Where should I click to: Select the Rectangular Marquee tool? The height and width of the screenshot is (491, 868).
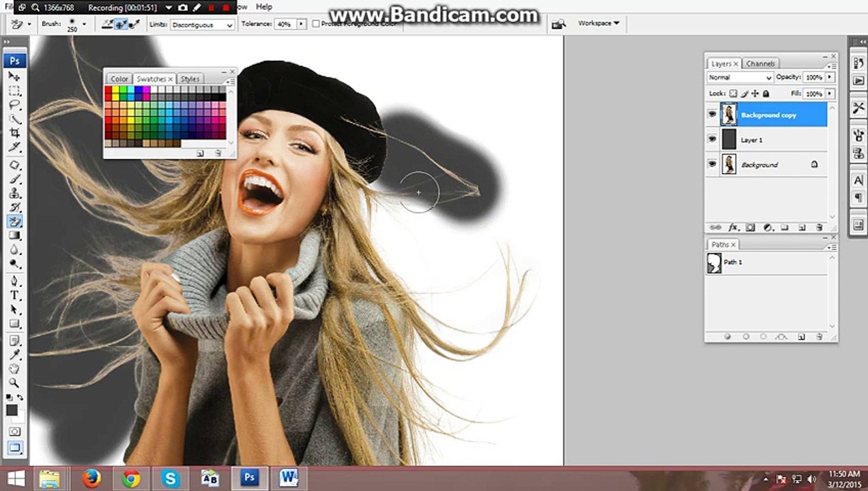[14, 91]
